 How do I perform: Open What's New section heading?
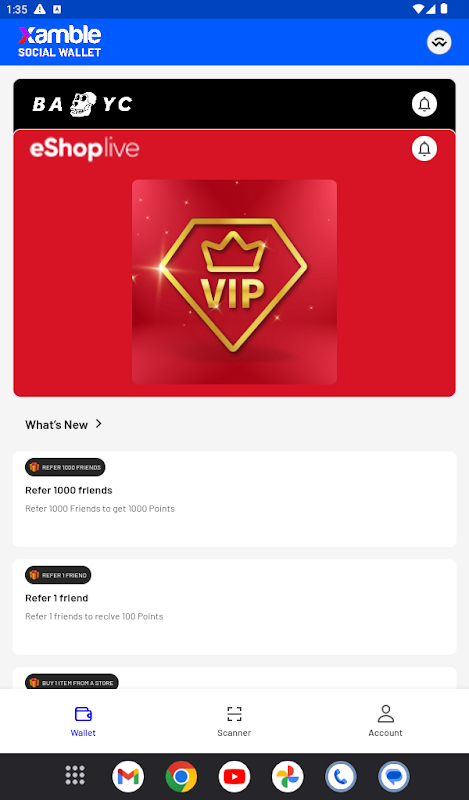pyautogui.click(x=56, y=424)
